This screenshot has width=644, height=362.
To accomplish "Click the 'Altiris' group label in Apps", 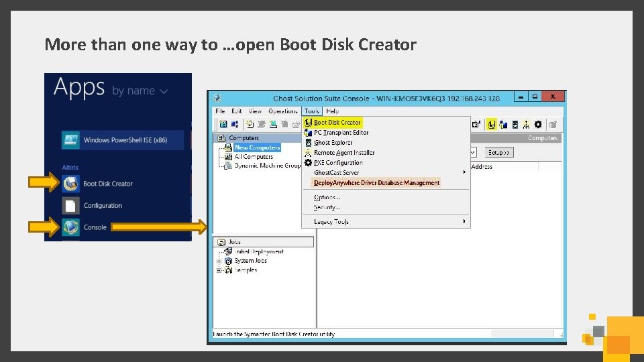I will click(x=70, y=168).
